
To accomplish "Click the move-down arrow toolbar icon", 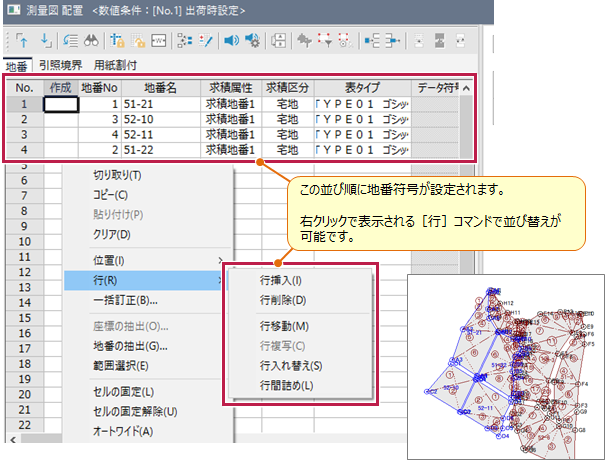I will 45,41.
